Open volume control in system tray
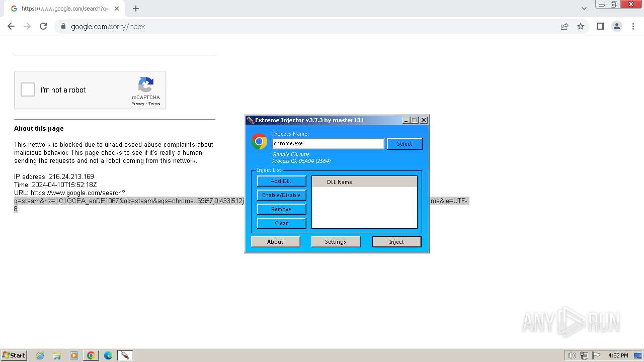Screen dimensions: 644x362 tap(572, 355)
